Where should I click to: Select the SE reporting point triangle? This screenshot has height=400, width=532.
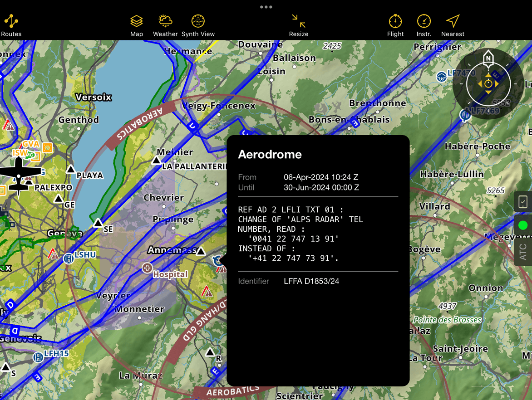(x=98, y=223)
